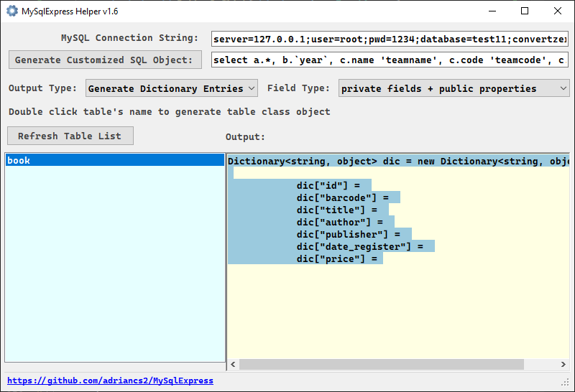
Task: Click the dic["price"] line in output
Action: coord(336,258)
